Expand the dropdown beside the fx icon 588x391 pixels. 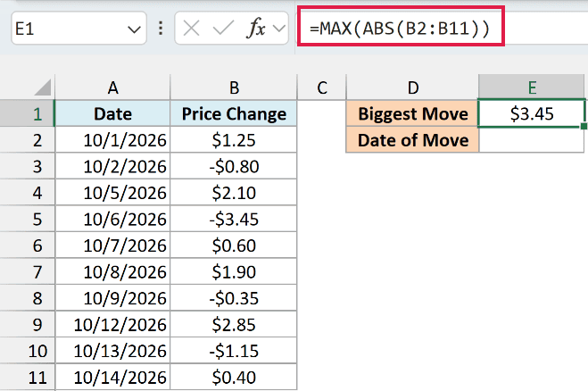pyautogui.click(x=279, y=29)
